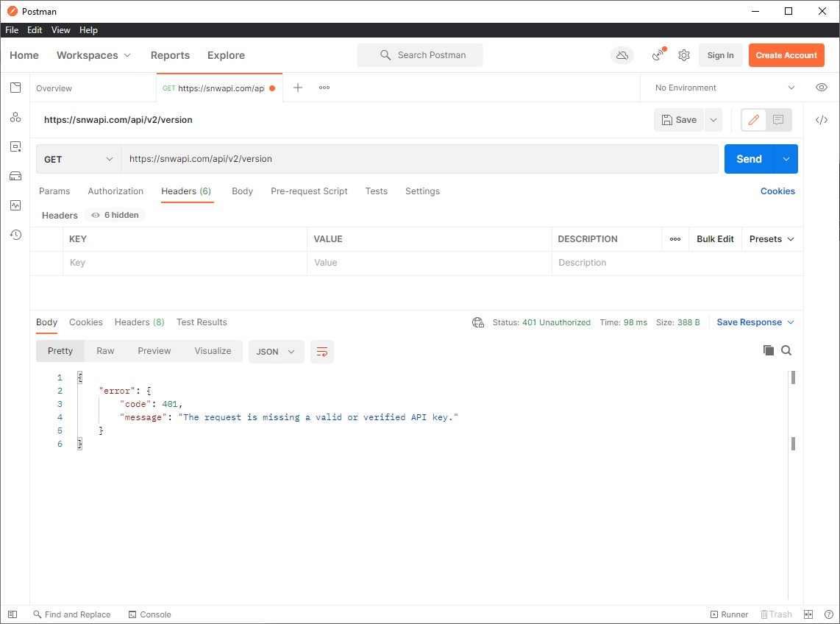Toggle the 6 hidden headers visibility
840x624 pixels.
[x=115, y=215]
